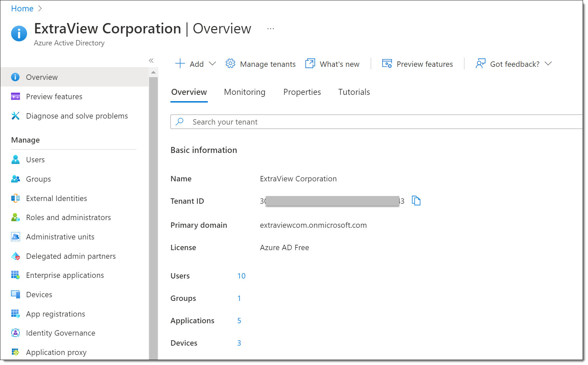Open the Devices count link showing 3

pos(239,343)
